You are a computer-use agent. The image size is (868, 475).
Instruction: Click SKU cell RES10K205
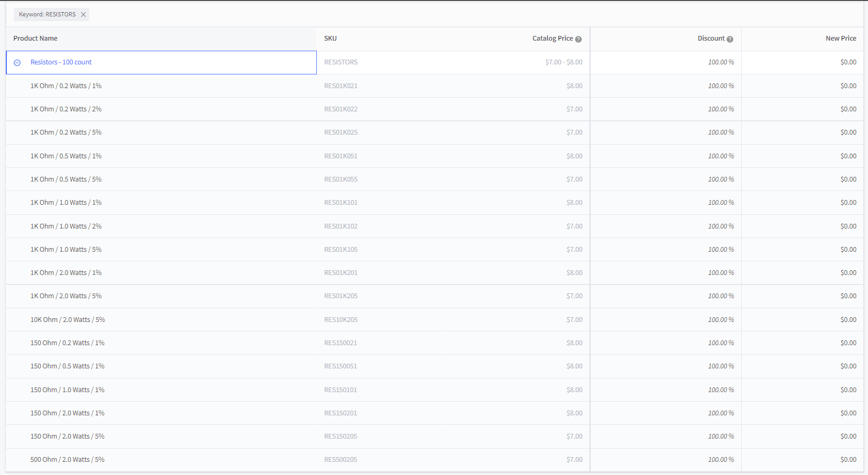[x=341, y=320]
